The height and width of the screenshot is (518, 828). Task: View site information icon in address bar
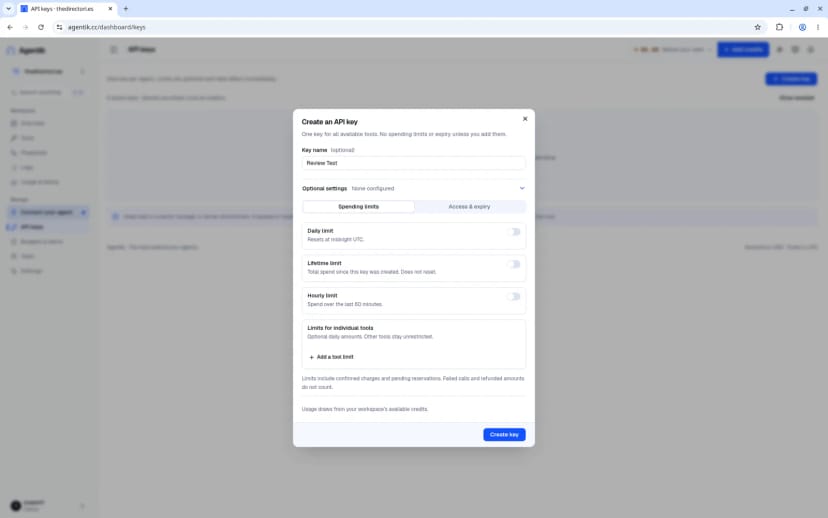pos(59,27)
